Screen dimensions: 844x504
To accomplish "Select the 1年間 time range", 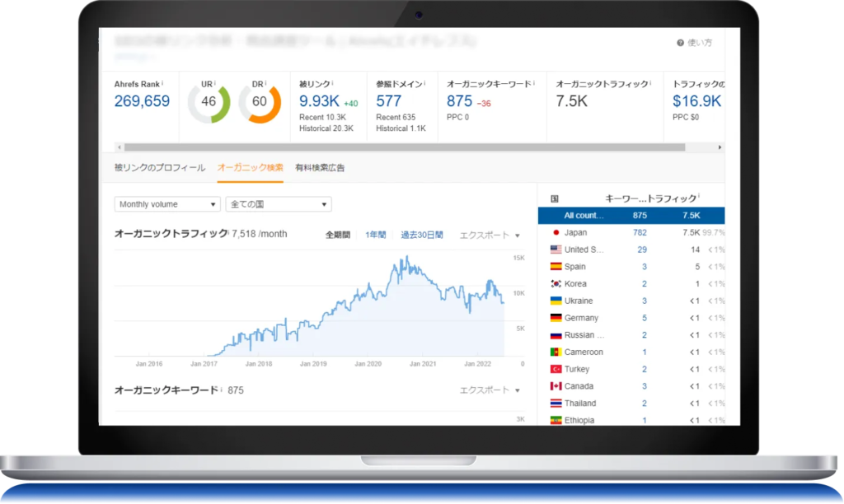I will (375, 235).
